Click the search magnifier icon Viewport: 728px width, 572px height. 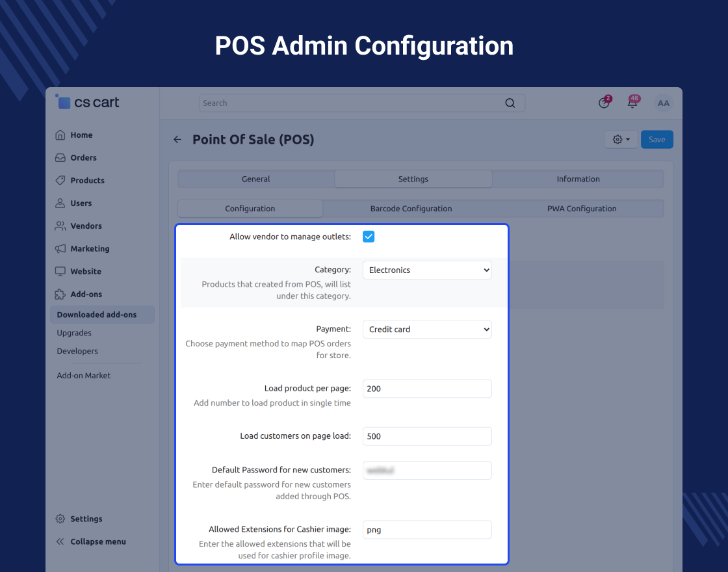pos(510,103)
